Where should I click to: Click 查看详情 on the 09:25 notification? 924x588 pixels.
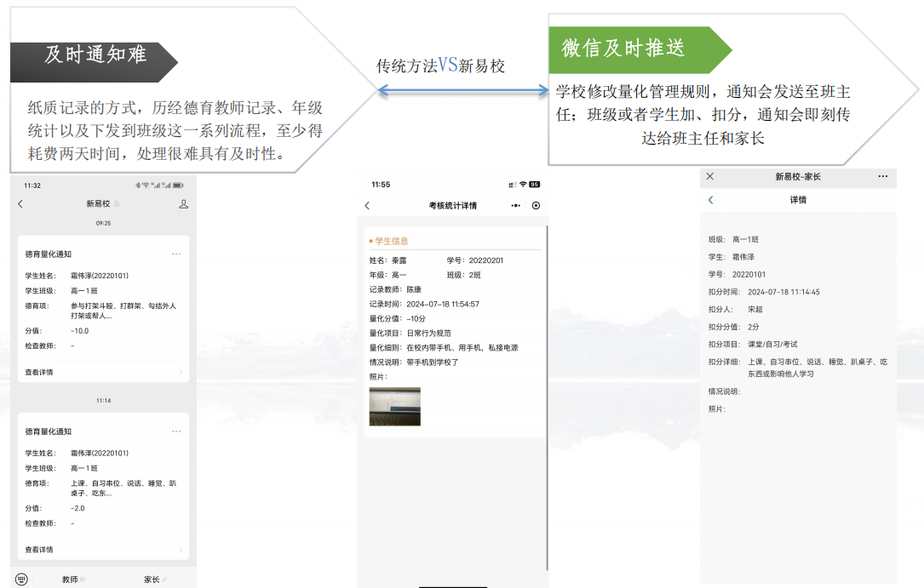point(39,372)
